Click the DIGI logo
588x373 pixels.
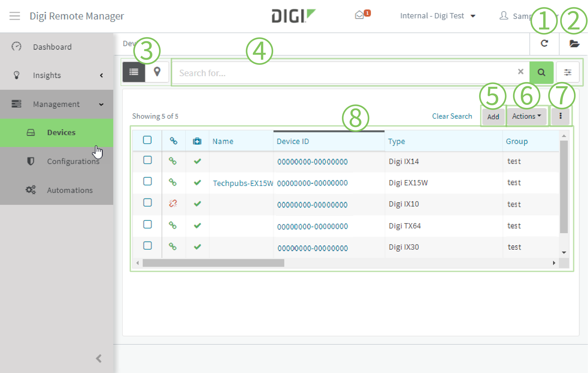pyautogui.click(x=294, y=16)
